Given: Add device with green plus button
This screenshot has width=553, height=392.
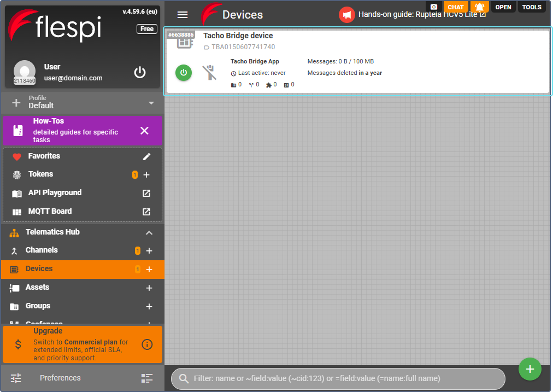Looking at the screenshot, I should (x=530, y=369).
